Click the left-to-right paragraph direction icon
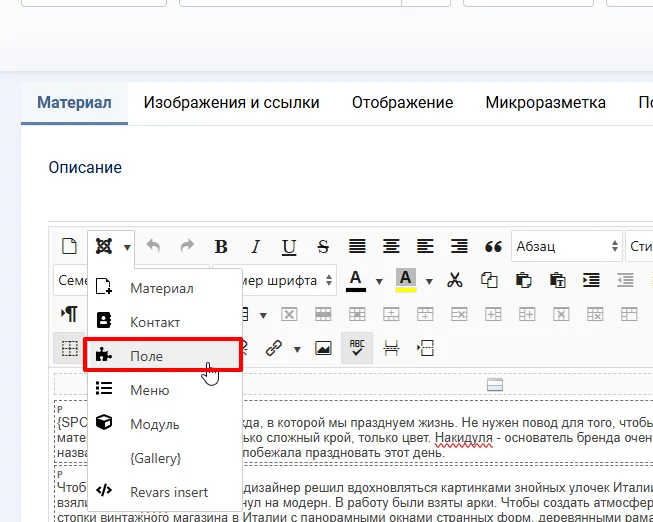The width and height of the screenshot is (653, 522). [69, 314]
